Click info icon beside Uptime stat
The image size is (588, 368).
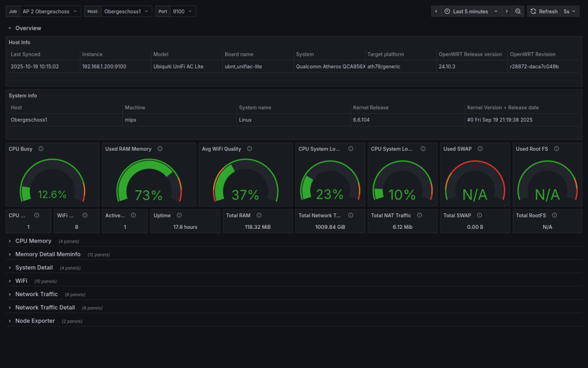click(179, 216)
